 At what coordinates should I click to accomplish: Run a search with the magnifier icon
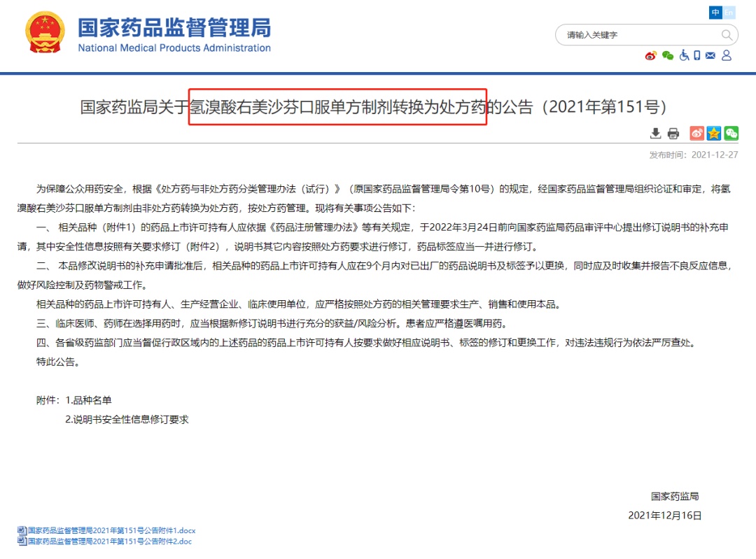click(727, 34)
